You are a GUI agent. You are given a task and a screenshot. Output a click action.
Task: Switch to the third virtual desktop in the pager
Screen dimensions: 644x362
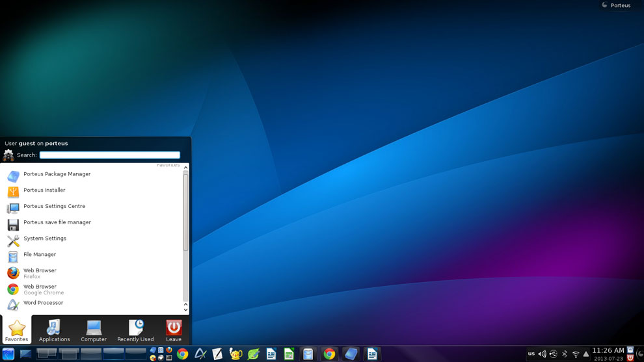(x=91, y=354)
